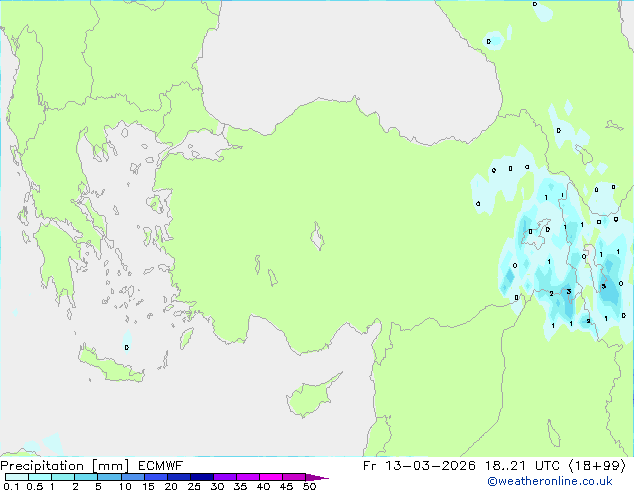Click the 0.1–0.5 mm palest cyan legend swatch
Viewport: 634px width, 490px height.
[17, 477]
